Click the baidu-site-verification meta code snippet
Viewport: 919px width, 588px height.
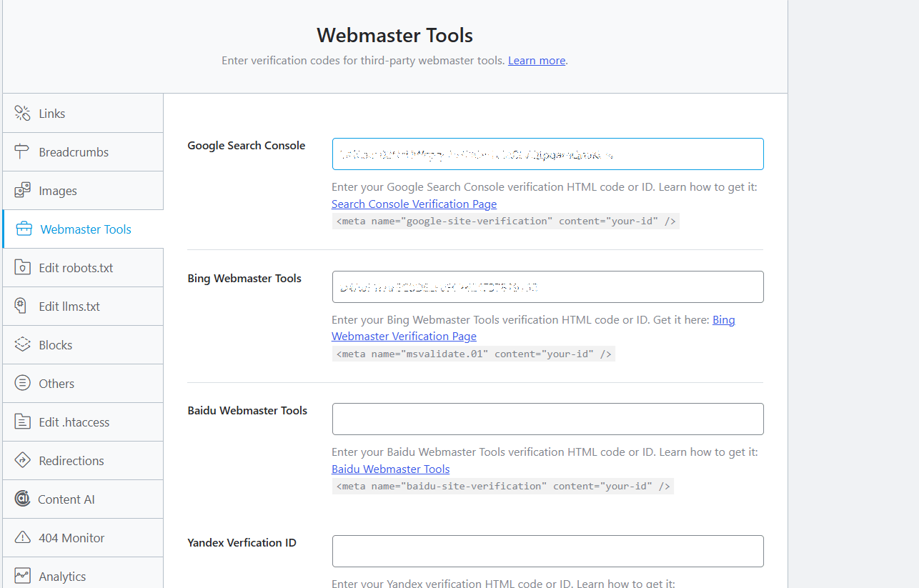[502, 486]
